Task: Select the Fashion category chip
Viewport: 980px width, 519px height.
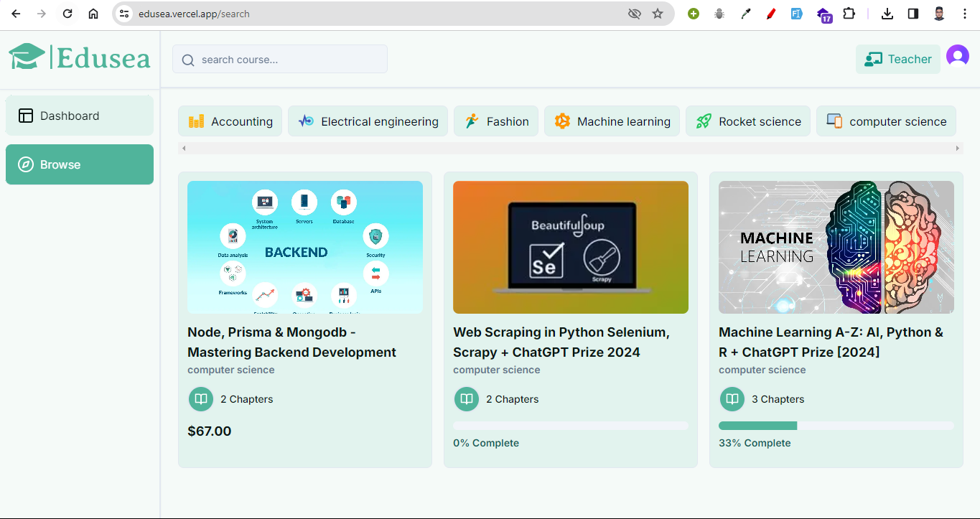Action: pyautogui.click(x=496, y=121)
